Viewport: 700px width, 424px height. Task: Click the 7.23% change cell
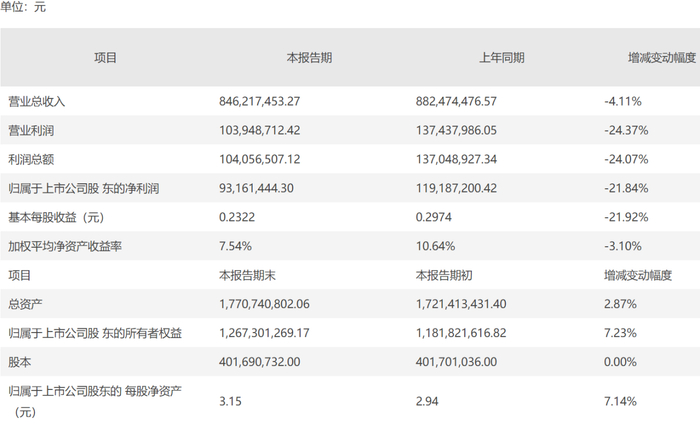point(620,333)
